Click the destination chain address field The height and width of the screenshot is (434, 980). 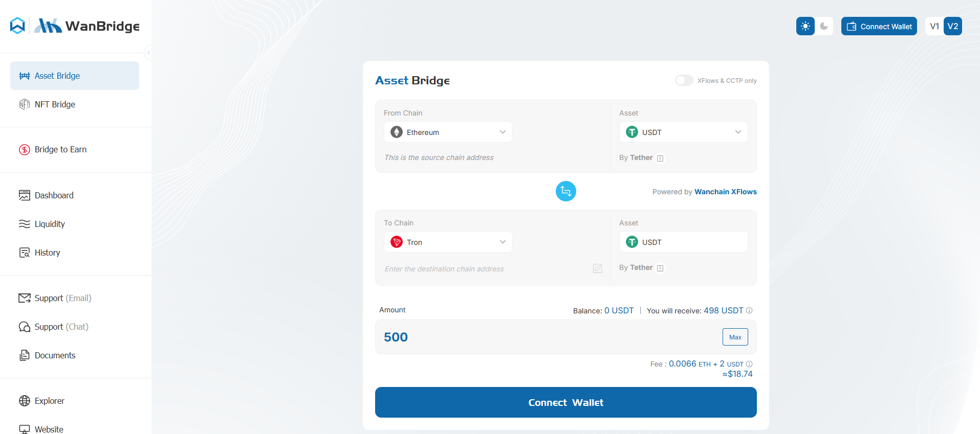(x=486, y=269)
